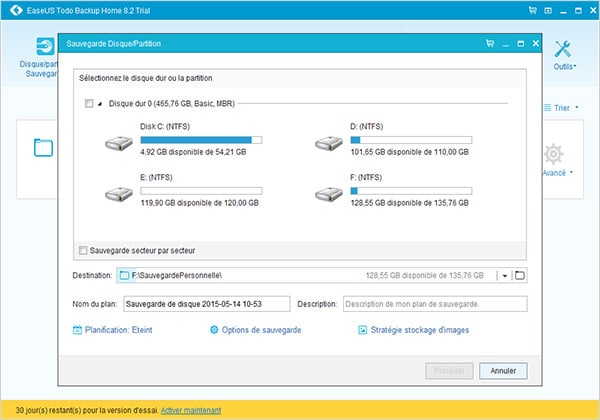Click the Description input field
Viewport: 600px width, 420px height.
[435, 304]
